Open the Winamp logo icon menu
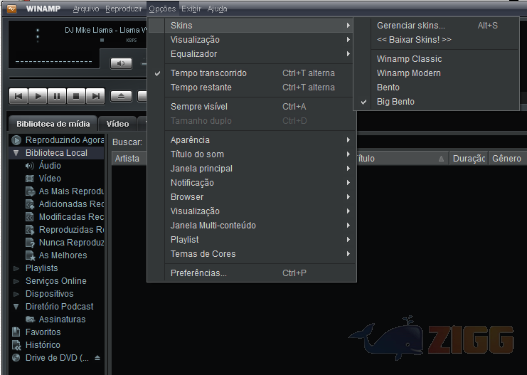Screen dimensions: 527x375 point(12,8)
